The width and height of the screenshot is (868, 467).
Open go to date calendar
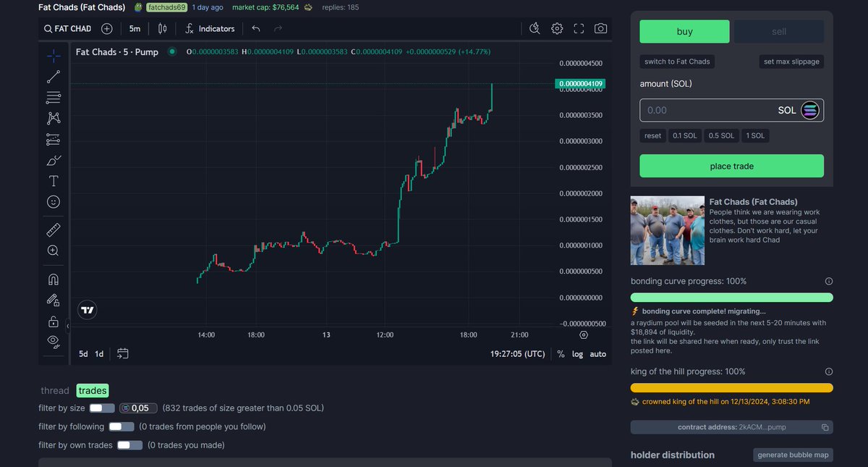pyautogui.click(x=122, y=354)
